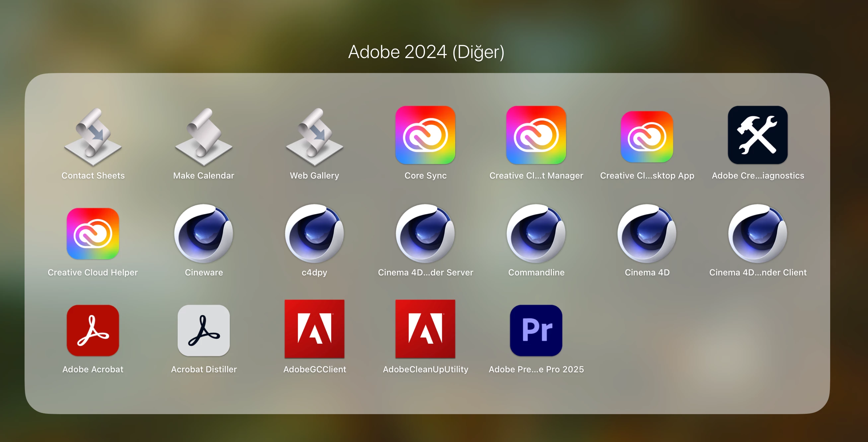Open Adobe Creative Cloud Diagnostics tool

pyautogui.click(x=758, y=135)
